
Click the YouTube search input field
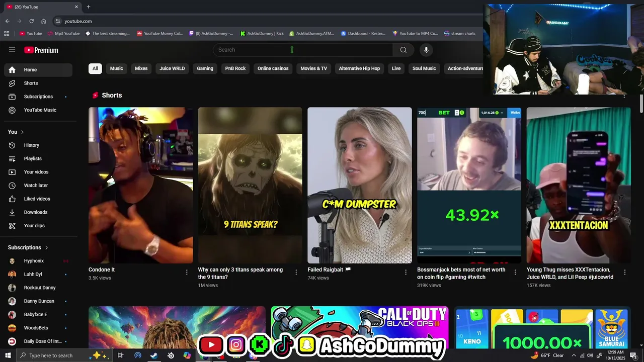point(303,50)
